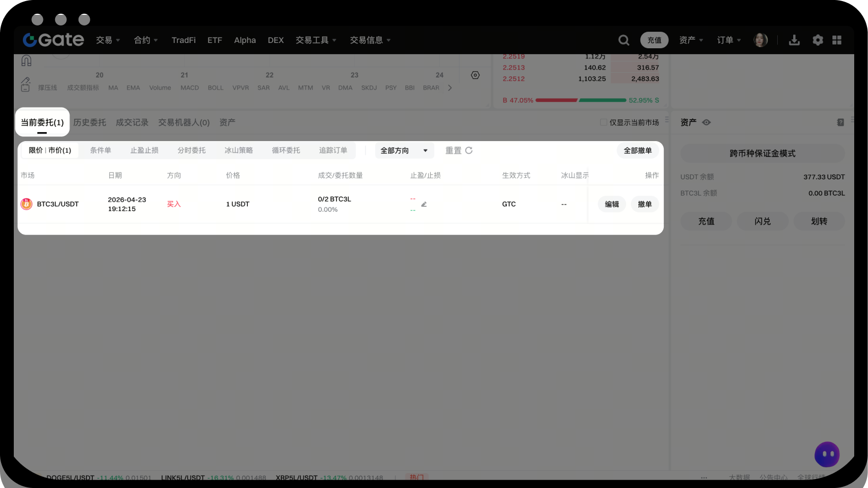Expand the 交易 navigation menu
The height and width of the screenshot is (488, 868).
(108, 40)
